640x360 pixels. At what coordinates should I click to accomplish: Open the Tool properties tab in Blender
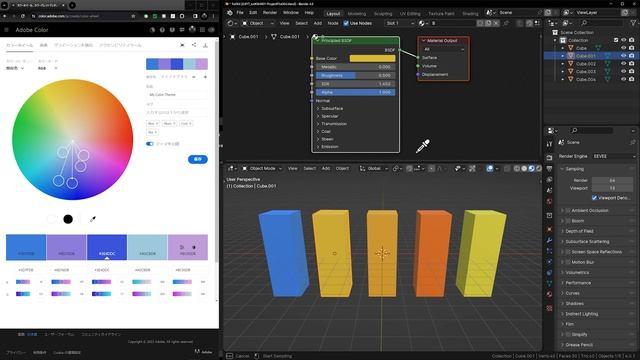click(549, 144)
